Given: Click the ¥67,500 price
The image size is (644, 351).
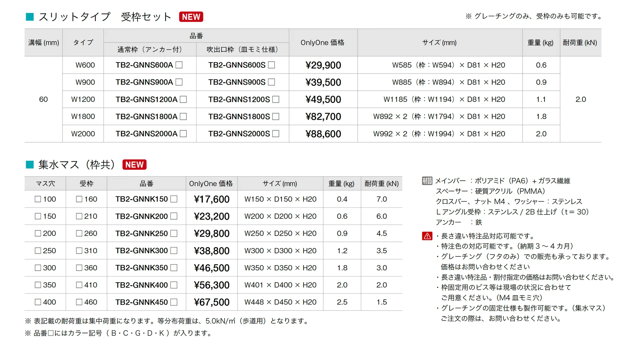Looking at the screenshot, I should [212, 302].
